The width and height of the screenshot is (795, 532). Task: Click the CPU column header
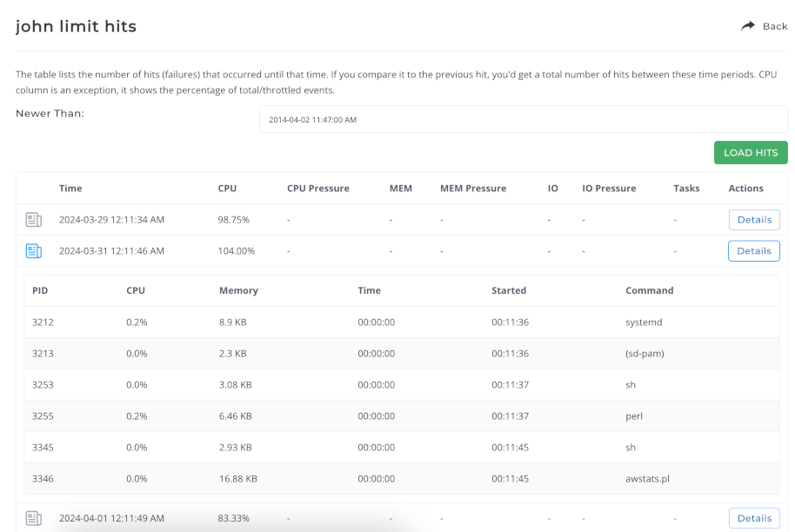pos(227,188)
